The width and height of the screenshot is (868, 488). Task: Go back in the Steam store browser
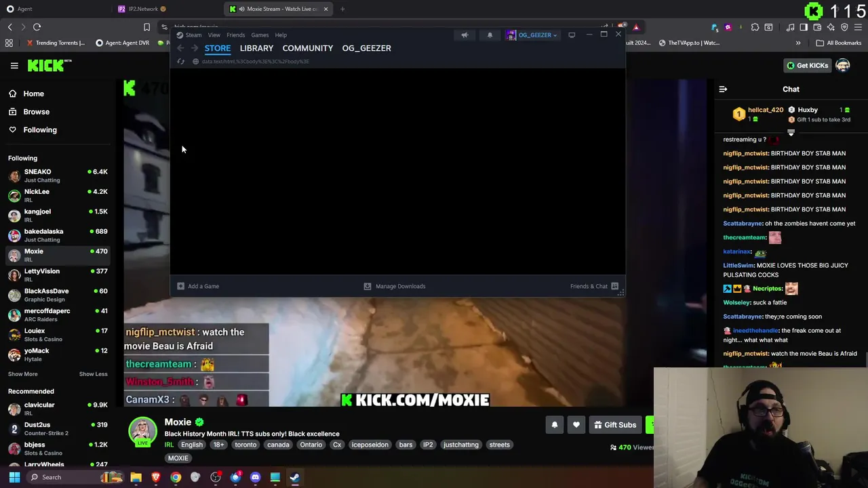tap(180, 48)
